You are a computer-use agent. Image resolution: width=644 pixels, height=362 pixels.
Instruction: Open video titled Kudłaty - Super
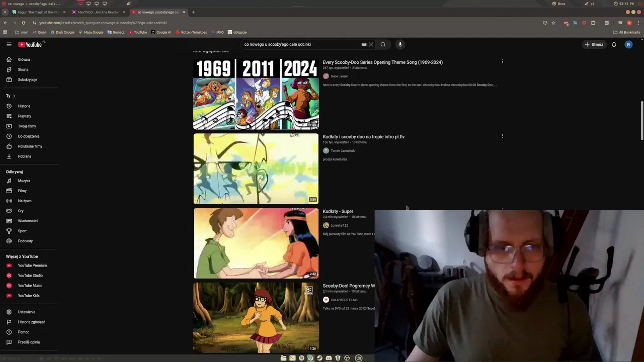pos(338,211)
